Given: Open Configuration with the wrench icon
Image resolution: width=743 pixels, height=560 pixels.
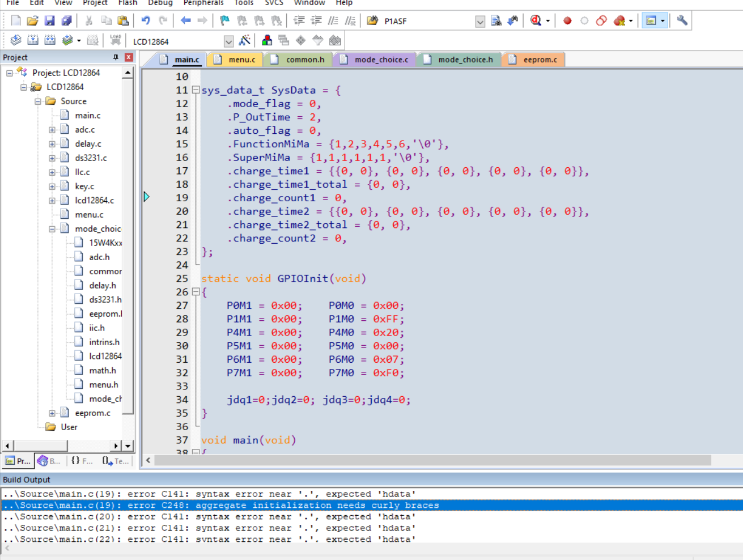Looking at the screenshot, I should click(x=682, y=21).
